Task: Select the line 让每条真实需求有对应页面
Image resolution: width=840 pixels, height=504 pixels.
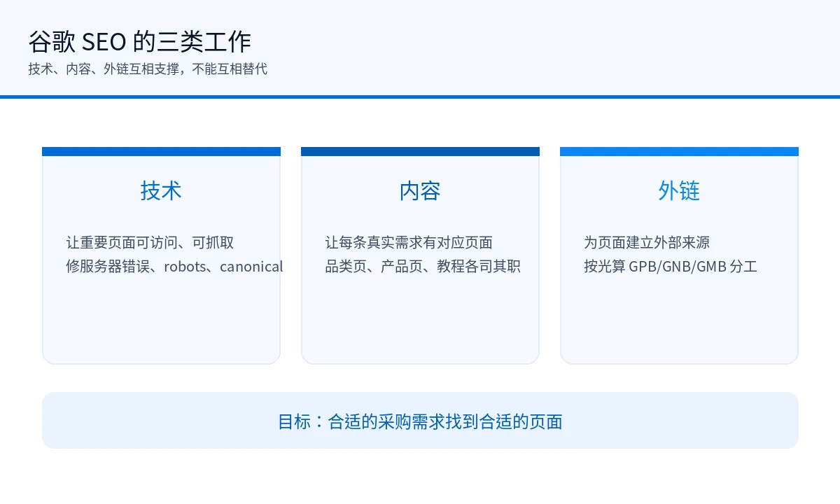Action: point(409,243)
